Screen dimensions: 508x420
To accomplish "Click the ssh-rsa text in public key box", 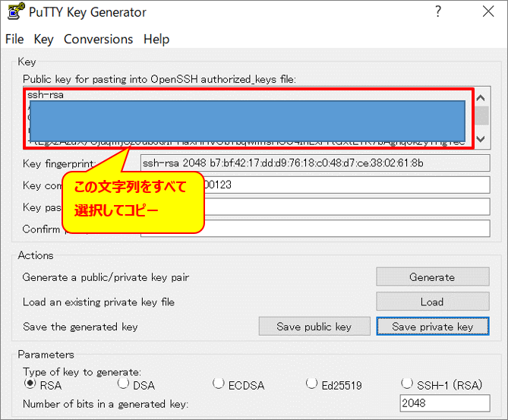I will tap(46, 95).
